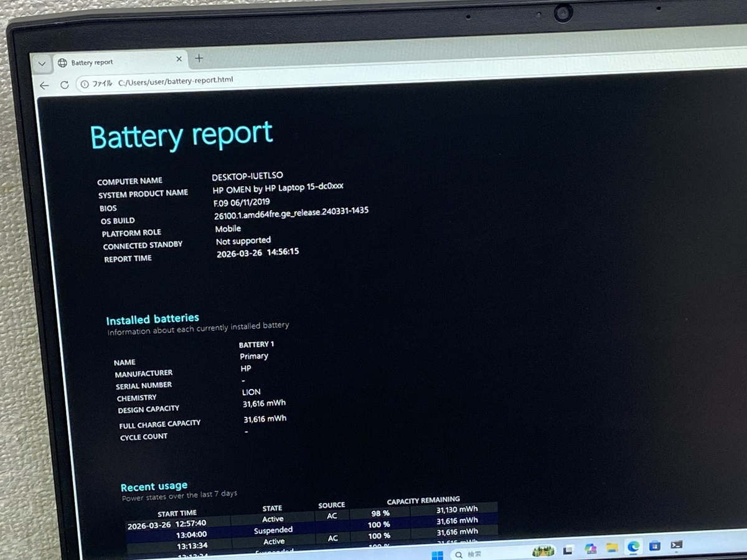
Task: Click the Microsoft Edge taskbar icon
Action: pos(634,547)
